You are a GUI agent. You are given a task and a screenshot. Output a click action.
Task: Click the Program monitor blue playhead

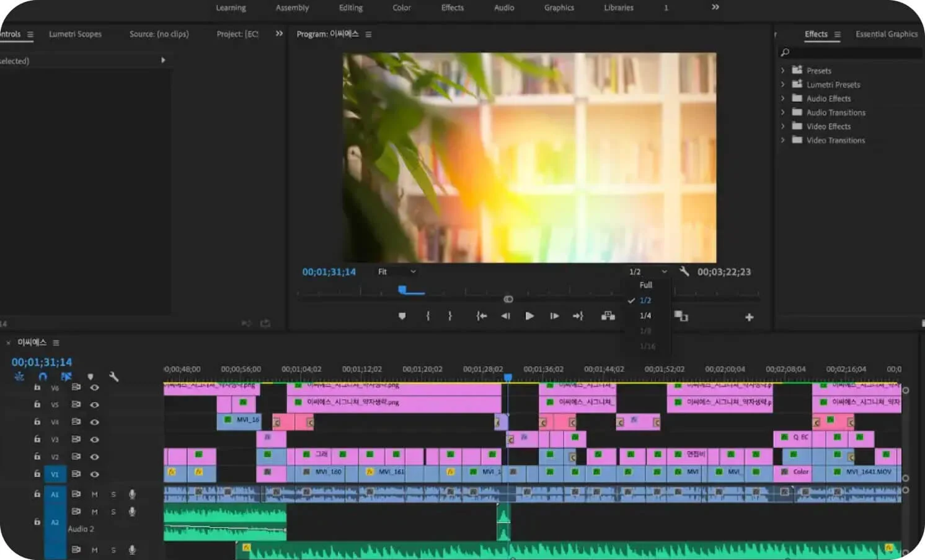pyautogui.click(x=402, y=289)
